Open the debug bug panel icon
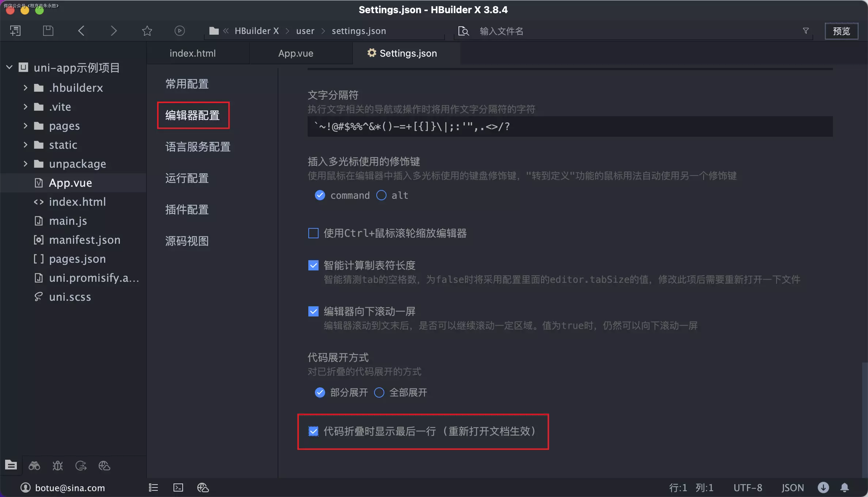The width and height of the screenshot is (868, 497). pyautogui.click(x=57, y=466)
